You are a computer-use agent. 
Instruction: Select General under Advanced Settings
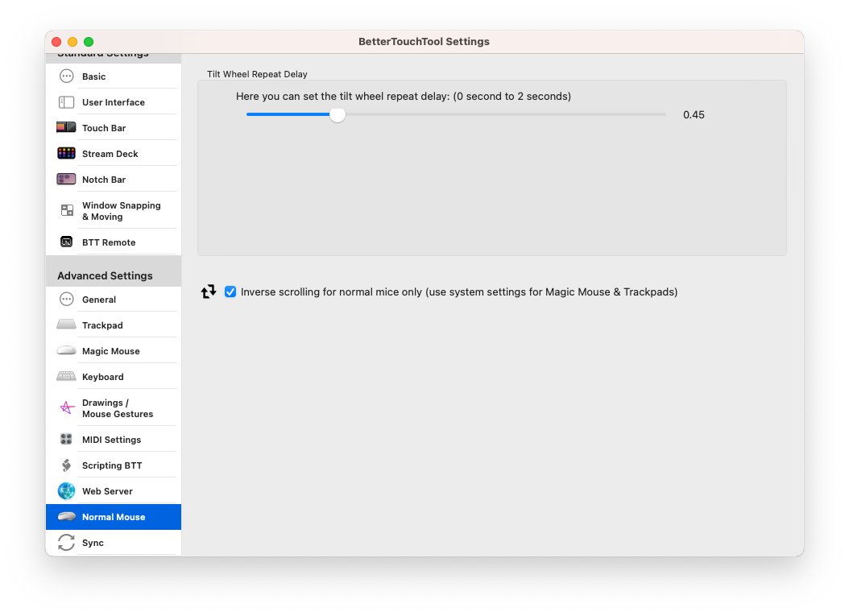pyautogui.click(x=114, y=300)
